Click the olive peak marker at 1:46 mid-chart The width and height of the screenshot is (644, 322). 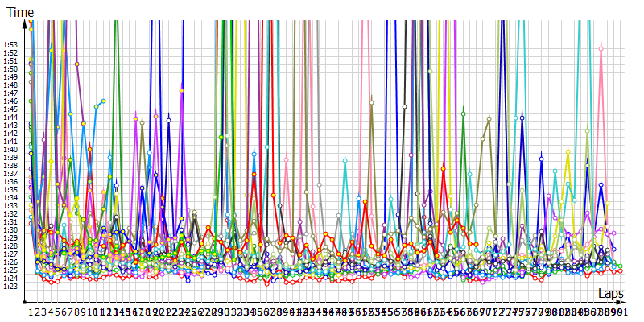coord(371,101)
